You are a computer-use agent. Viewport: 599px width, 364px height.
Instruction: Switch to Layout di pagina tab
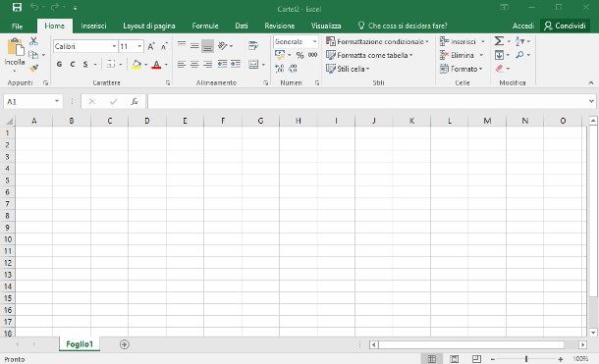(x=149, y=26)
